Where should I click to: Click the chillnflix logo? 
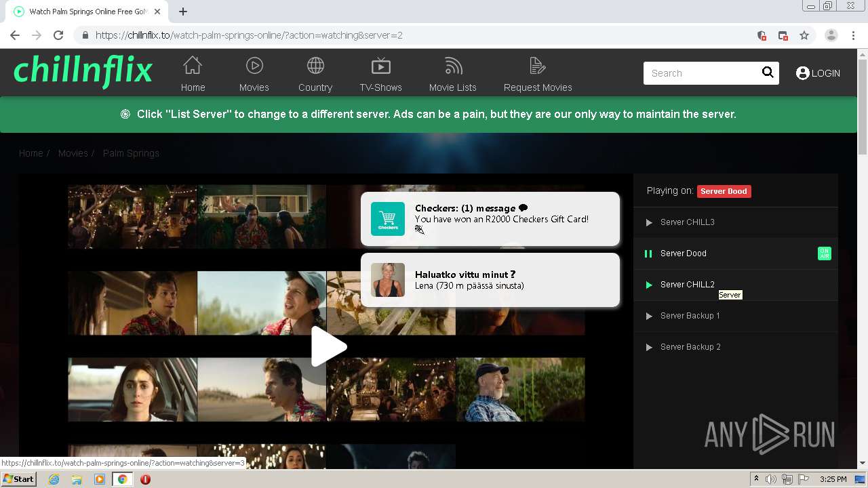click(83, 71)
